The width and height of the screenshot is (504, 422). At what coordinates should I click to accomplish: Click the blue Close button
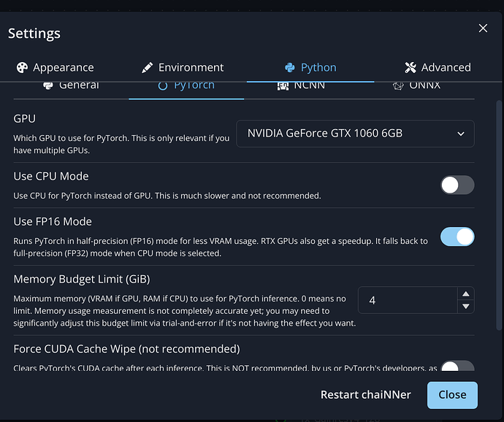452,394
